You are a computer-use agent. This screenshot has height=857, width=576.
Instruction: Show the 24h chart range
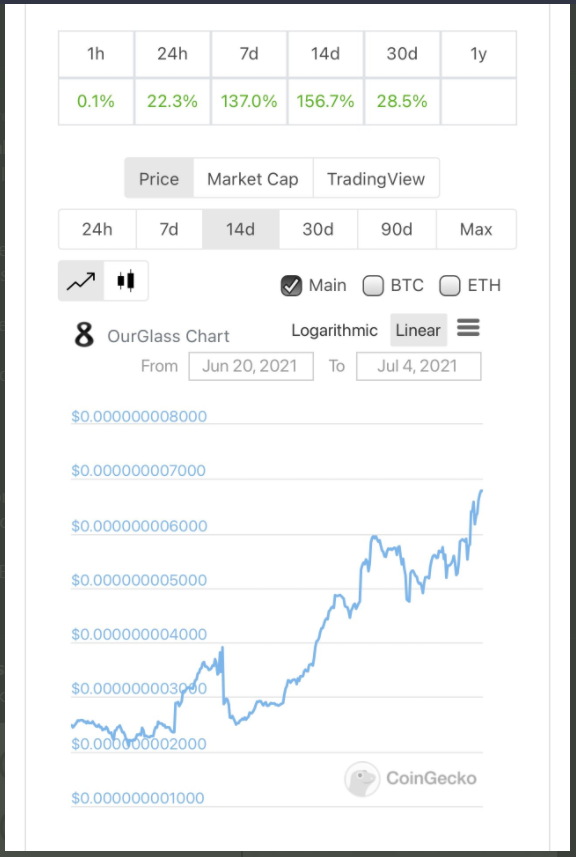pos(97,229)
